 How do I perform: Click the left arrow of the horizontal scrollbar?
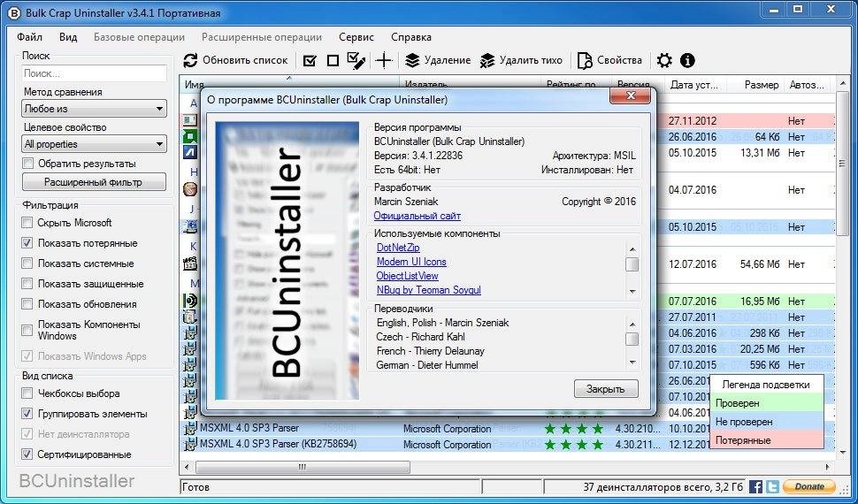[188, 468]
